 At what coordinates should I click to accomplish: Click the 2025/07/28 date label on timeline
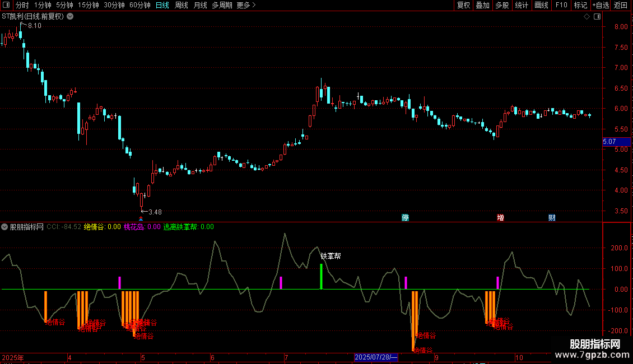point(376,357)
